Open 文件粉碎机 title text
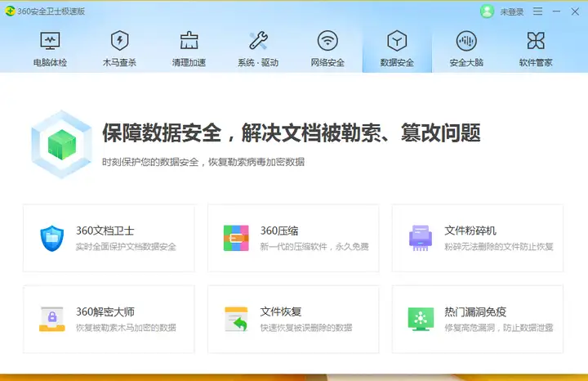 pos(470,231)
